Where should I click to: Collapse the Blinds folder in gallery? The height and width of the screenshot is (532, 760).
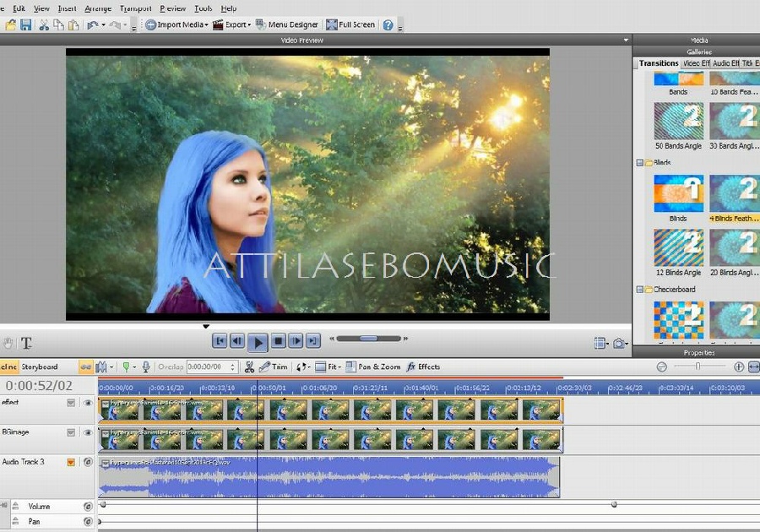(640, 163)
